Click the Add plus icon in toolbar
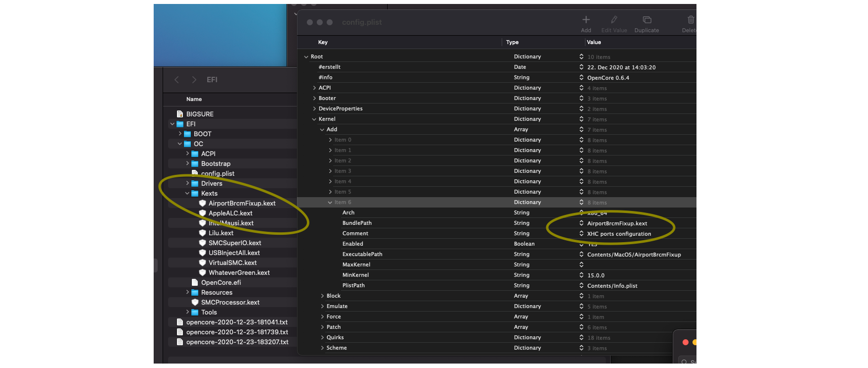This screenshot has height=368, width=868. pos(586,20)
